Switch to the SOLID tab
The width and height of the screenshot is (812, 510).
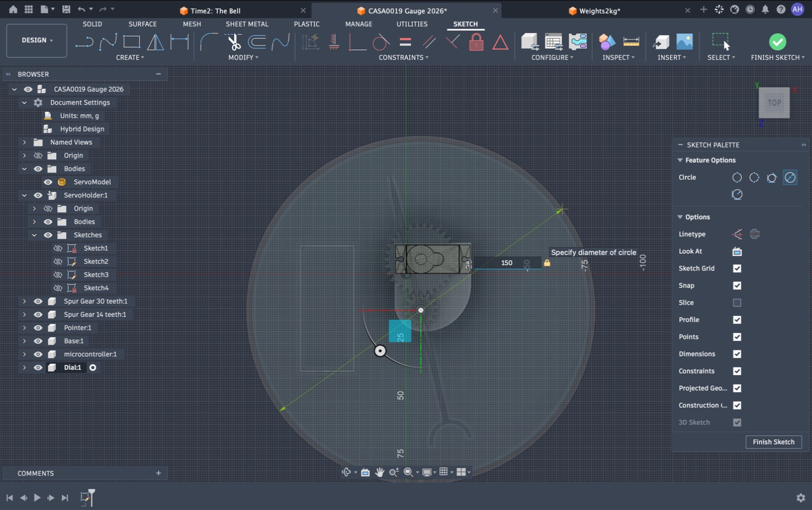92,24
